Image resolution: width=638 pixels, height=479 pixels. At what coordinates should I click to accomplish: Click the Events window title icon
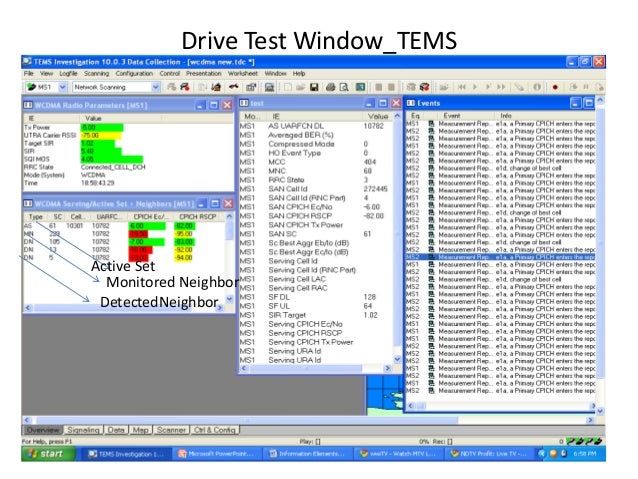click(x=411, y=103)
